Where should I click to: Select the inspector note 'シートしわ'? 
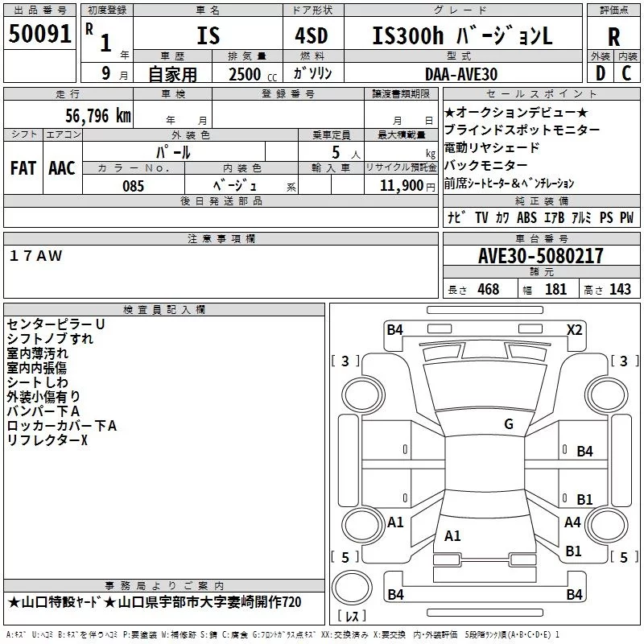pos(37,382)
